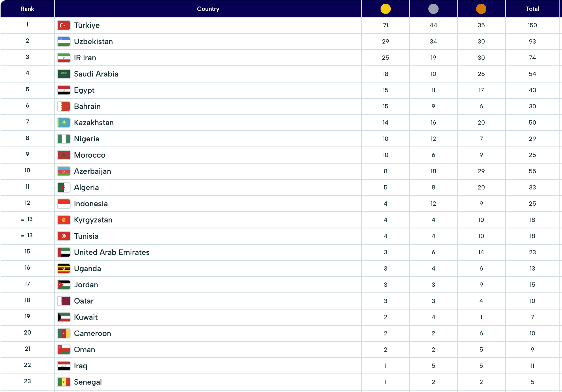Click Egypt's total medal count 43

pyautogui.click(x=532, y=90)
